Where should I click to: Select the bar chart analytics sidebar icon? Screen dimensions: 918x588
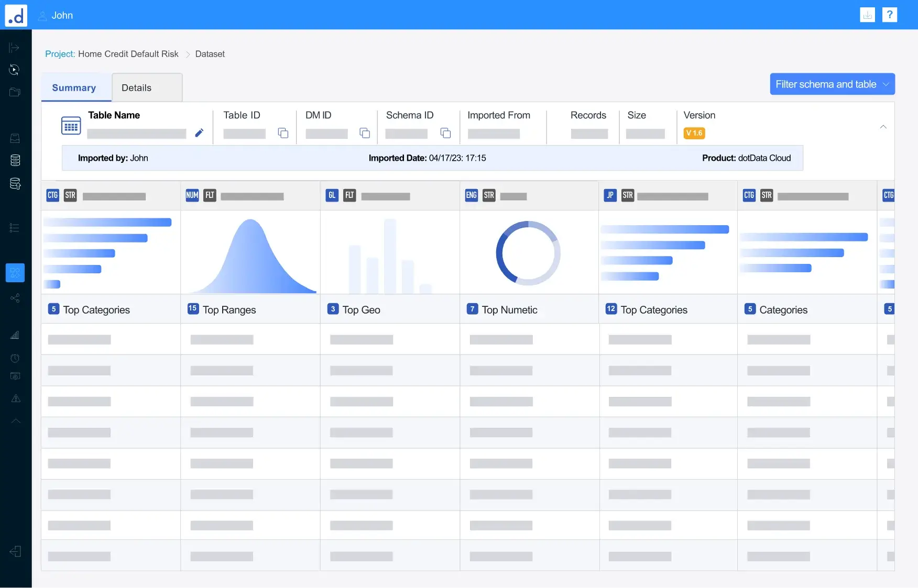[x=15, y=335]
